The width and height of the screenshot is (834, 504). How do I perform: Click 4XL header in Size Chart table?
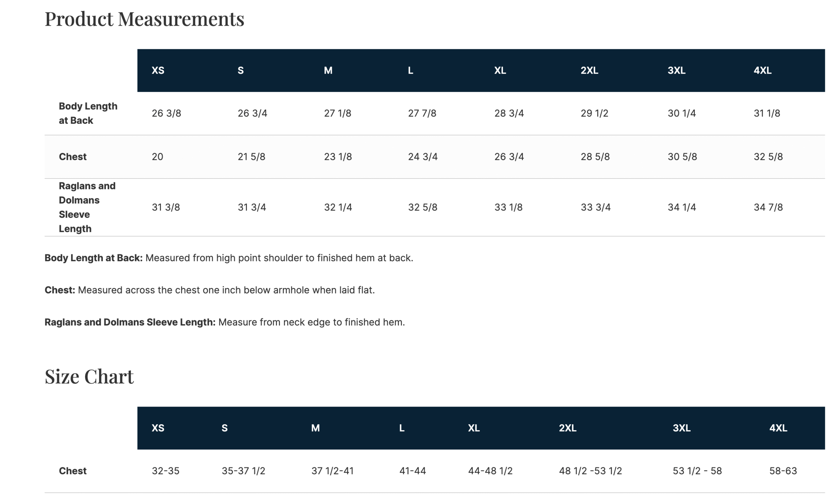tap(778, 428)
